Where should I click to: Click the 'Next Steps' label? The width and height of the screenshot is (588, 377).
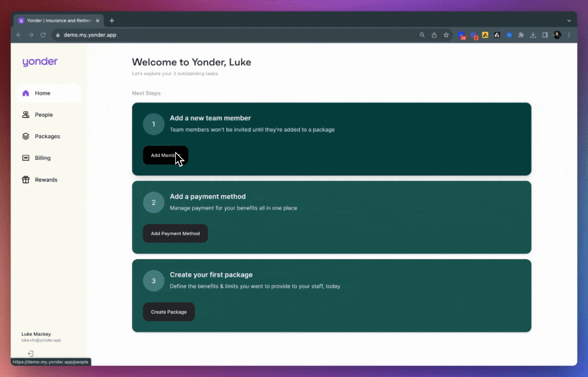(146, 93)
